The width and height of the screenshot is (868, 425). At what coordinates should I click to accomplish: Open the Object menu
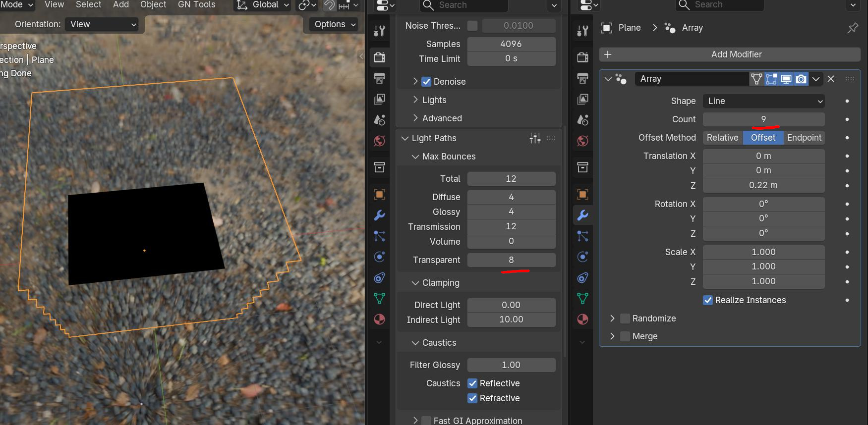(153, 4)
